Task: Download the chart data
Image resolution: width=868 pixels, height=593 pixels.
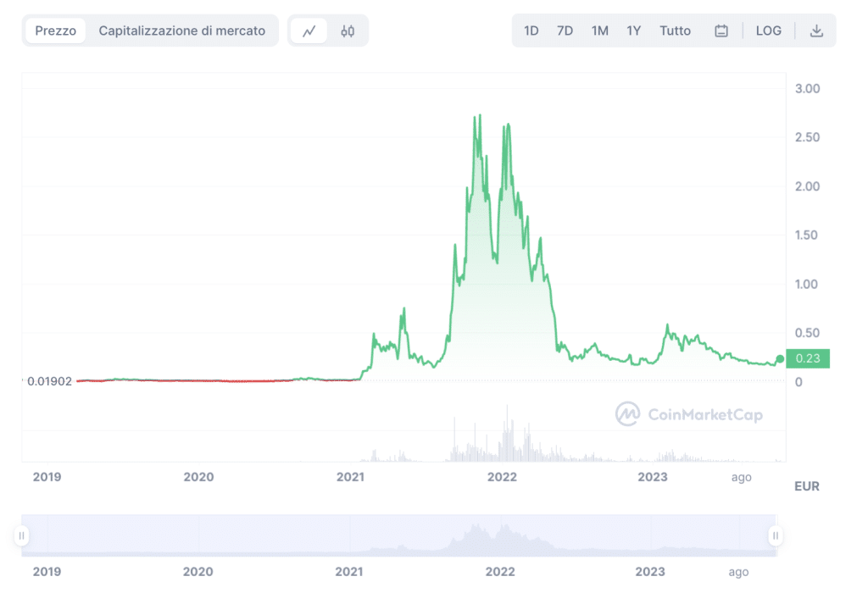Action: 816,30
